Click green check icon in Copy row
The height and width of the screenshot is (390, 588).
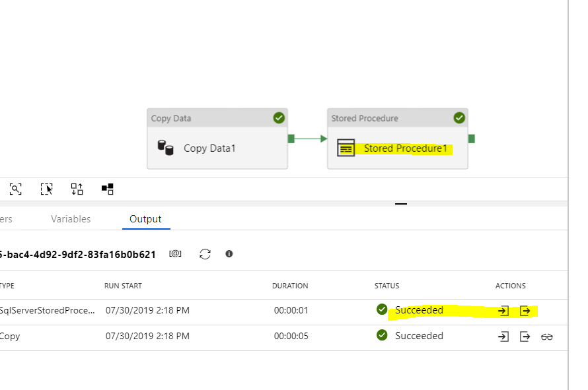(x=382, y=335)
